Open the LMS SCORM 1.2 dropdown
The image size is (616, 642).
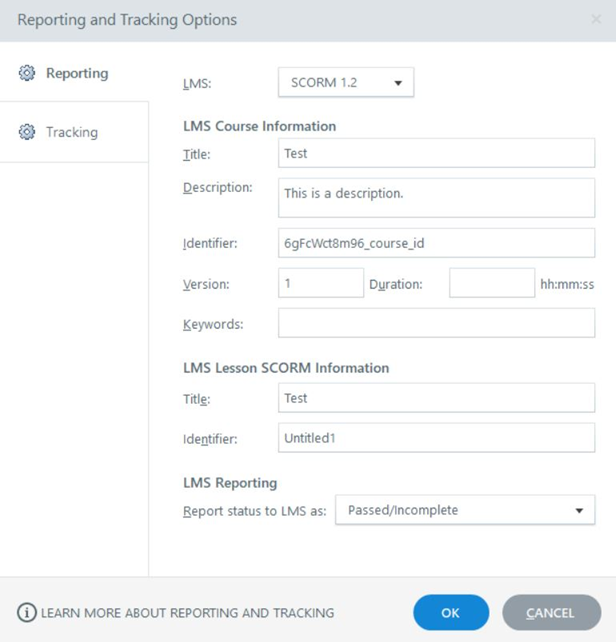point(346,82)
